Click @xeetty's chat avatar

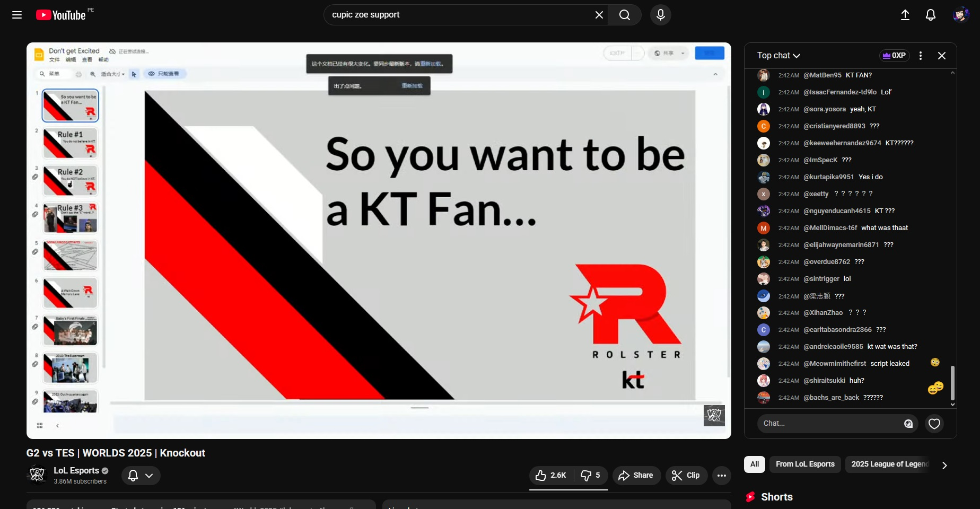764,194
